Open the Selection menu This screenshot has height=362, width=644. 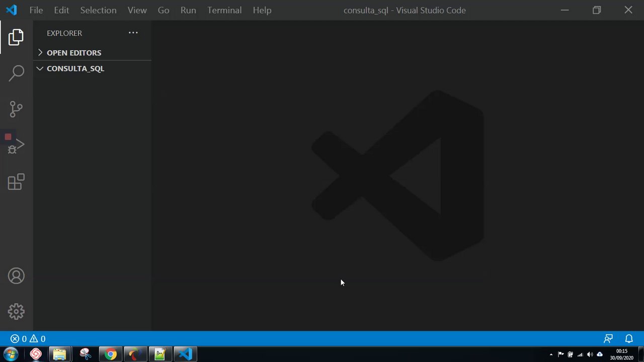98,10
